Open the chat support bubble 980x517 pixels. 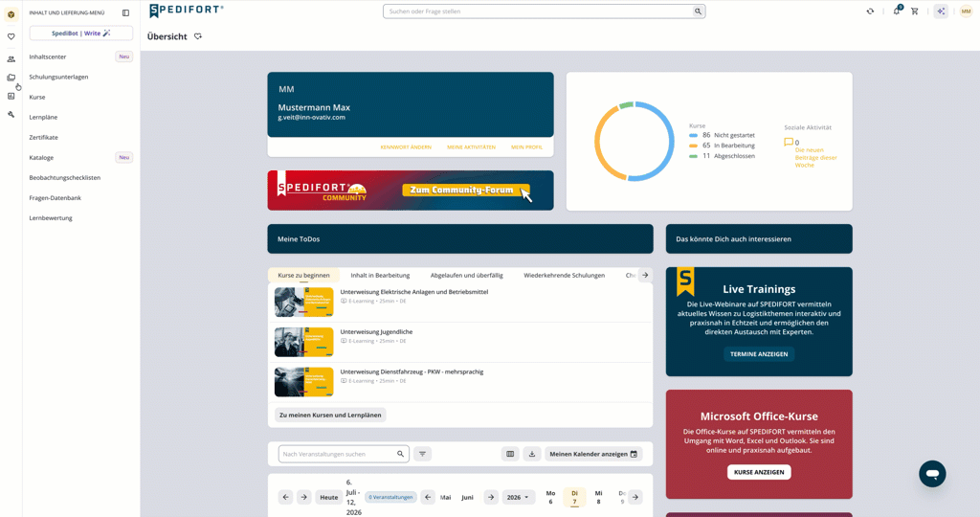(932, 474)
